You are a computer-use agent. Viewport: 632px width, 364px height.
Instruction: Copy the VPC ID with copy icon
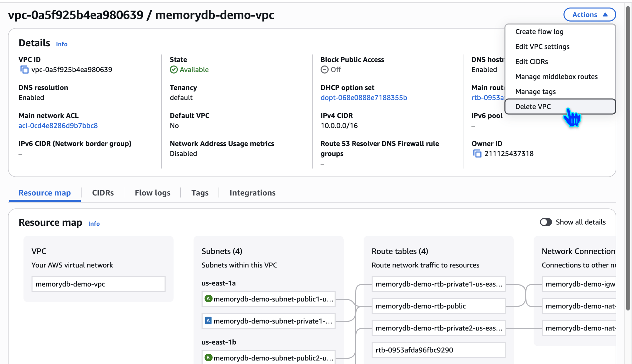pos(24,70)
